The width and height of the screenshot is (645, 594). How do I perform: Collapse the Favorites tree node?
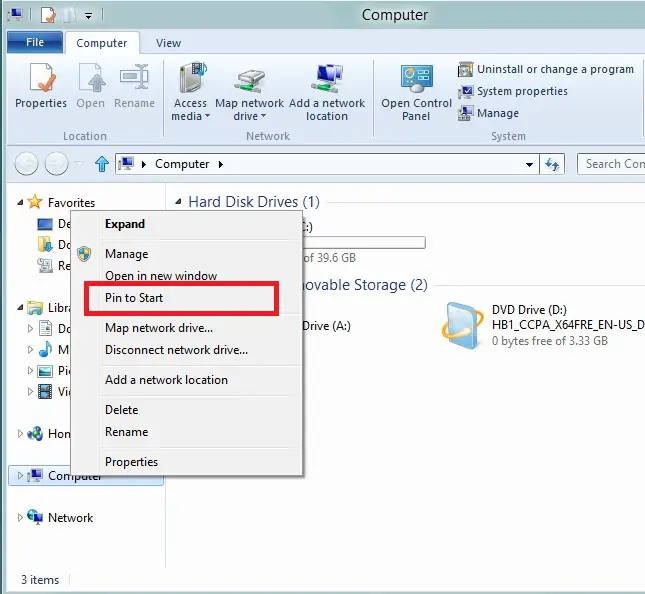click(x=21, y=202)
